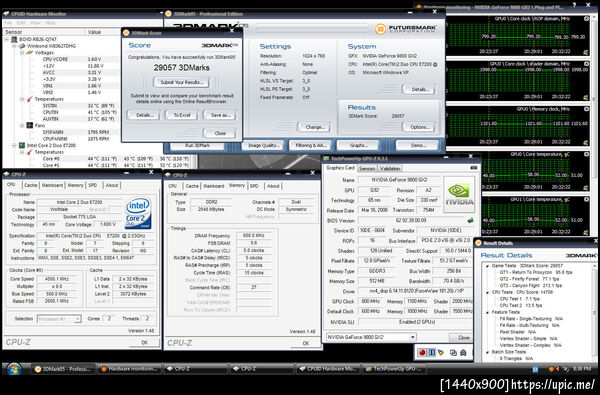Click the Intel Core 2 Duo logo
This screenshot has width=600, height=395.
coord(138,213)
